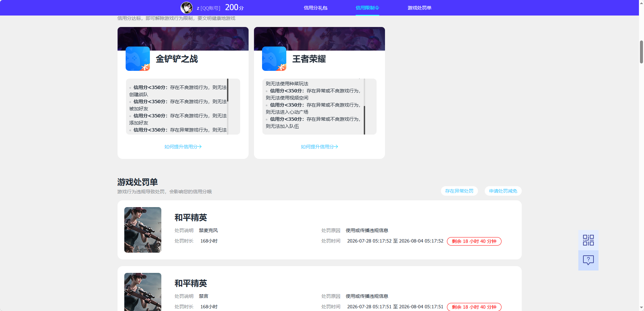Click 存在异常处罚 button

click(459, 191)
